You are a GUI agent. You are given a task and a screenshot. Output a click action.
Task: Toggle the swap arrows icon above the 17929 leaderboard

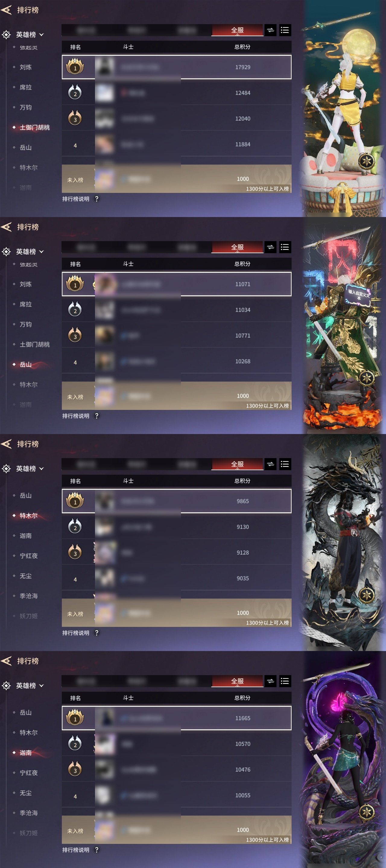pos(271,30)
